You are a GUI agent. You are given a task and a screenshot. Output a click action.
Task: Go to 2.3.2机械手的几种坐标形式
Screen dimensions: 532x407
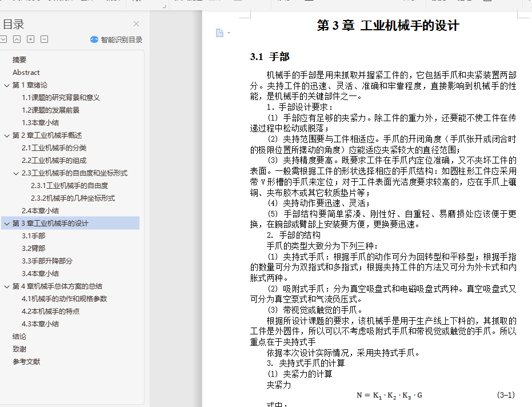[x=73, y=198]
